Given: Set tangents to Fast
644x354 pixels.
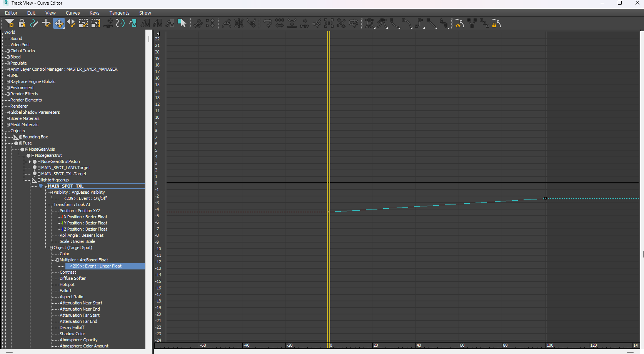Looking at the screenshot, I should (x=394, y=23).
